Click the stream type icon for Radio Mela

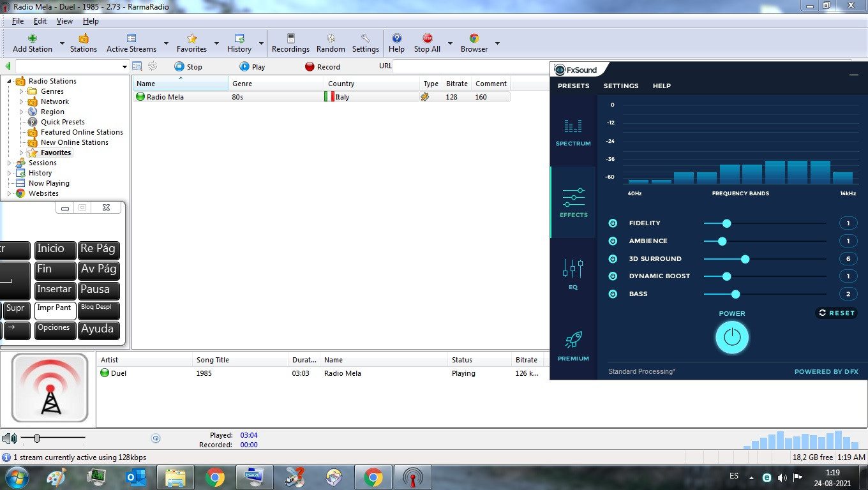click(x=425, y=97)
